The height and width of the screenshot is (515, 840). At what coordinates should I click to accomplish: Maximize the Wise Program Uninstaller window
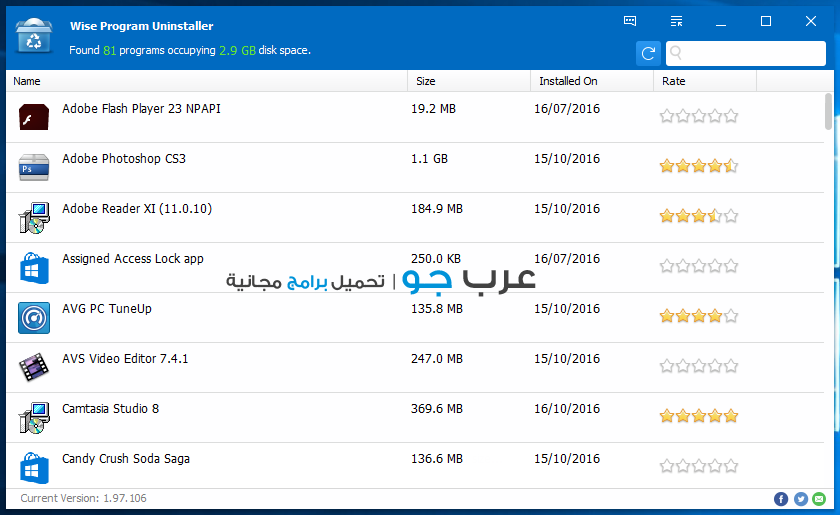tap(766, 21)
